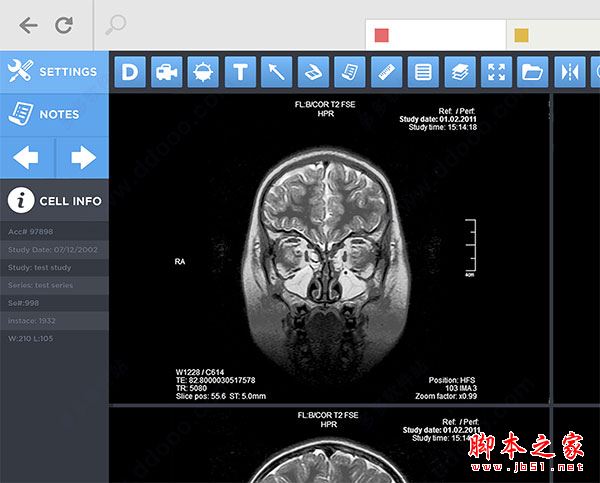
Task: Click the Se#:998 row
Action: pyautogui.click(x=54, y=303)
